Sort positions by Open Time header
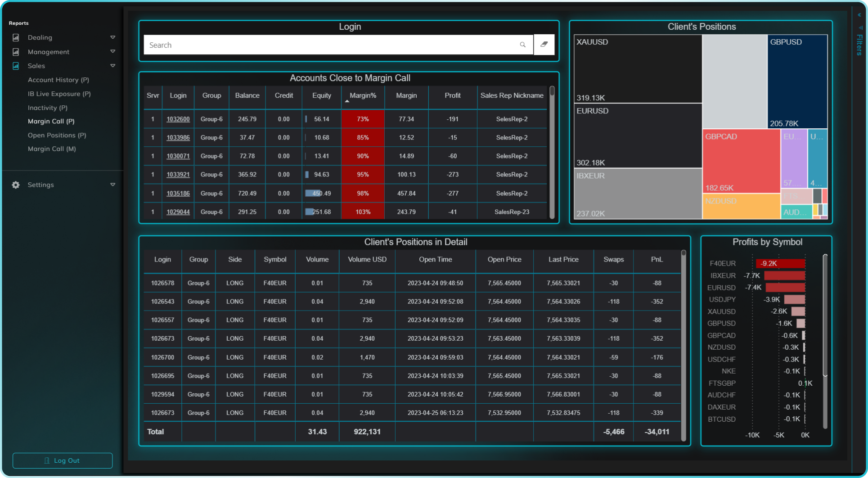 [435, 260]
